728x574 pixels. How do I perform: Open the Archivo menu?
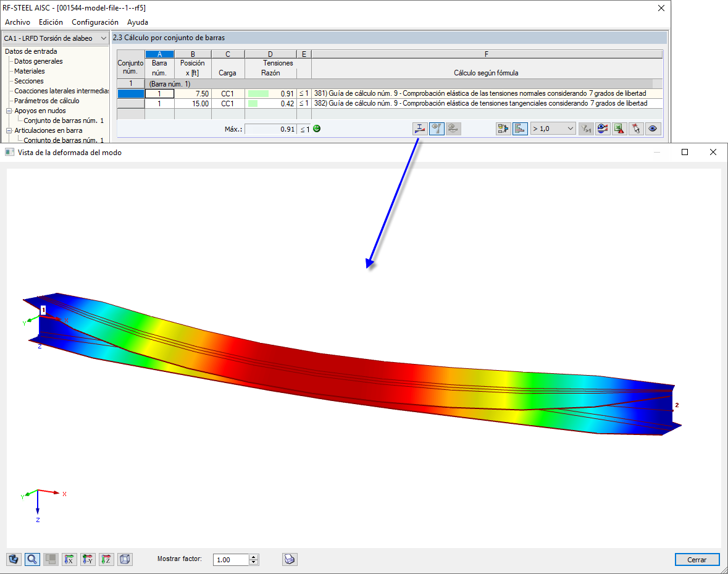coord(18,22)
